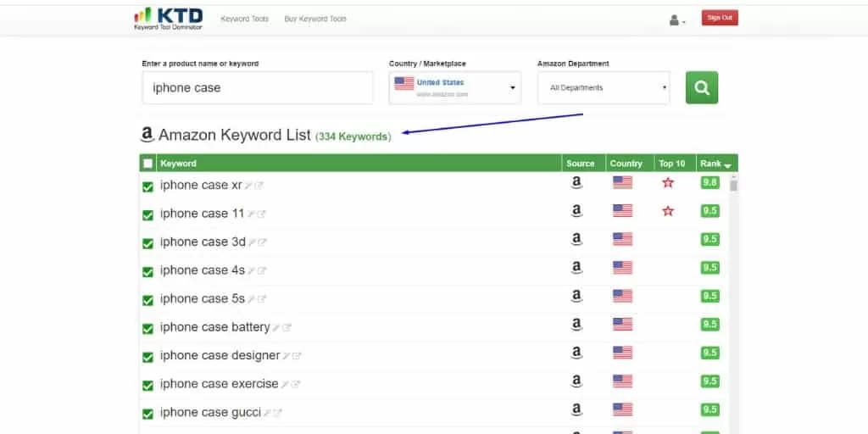Click US flag in iphone case exercise row
Viewport: 868px width, 434px height.
(622, 381)
